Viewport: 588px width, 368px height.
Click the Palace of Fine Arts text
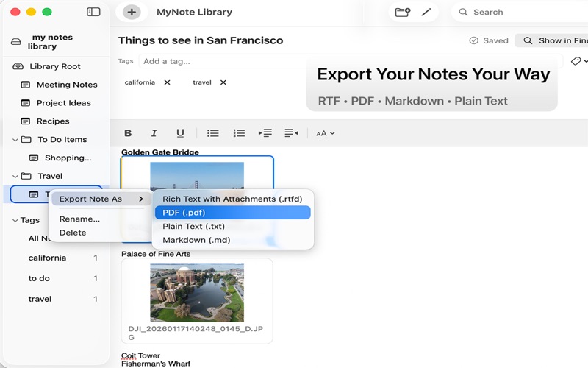pos(156,254)
